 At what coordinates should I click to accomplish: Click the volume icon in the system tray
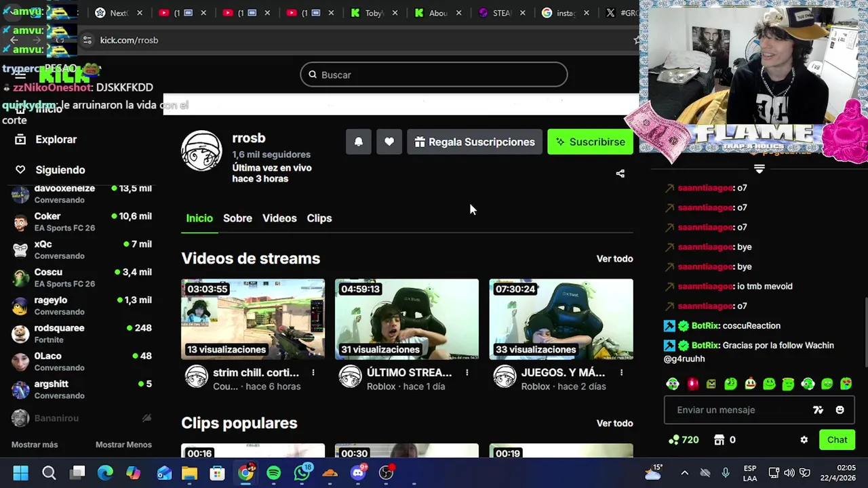[789, 473]
